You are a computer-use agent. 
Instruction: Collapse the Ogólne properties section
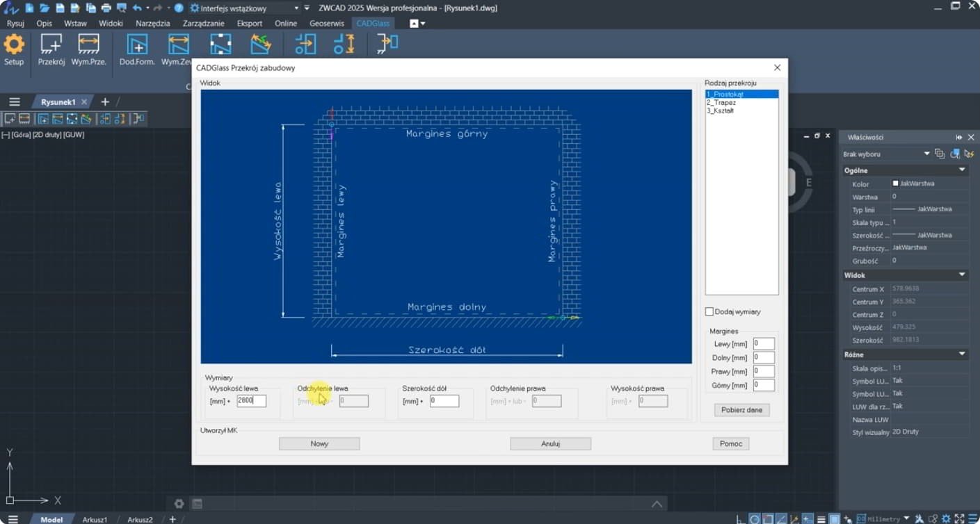(x=962, y=170)
